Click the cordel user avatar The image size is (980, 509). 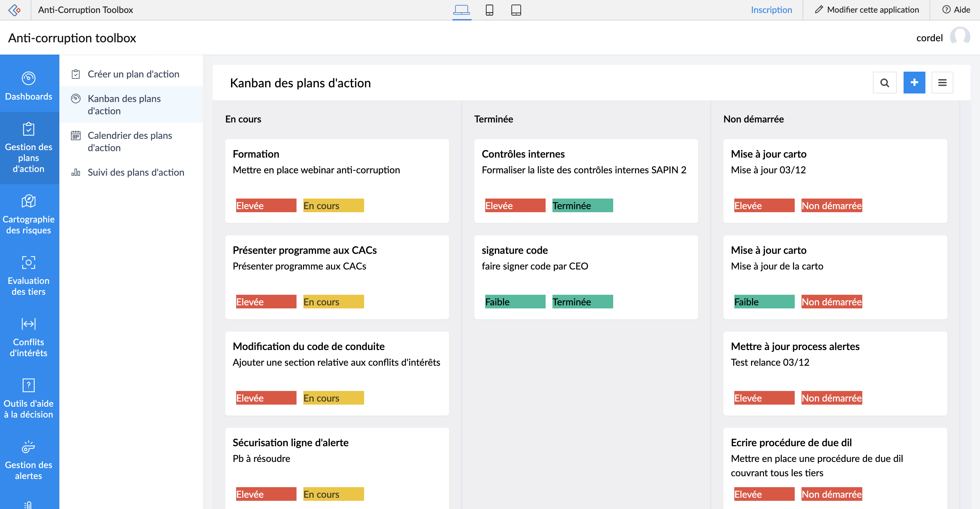[960, 37]
